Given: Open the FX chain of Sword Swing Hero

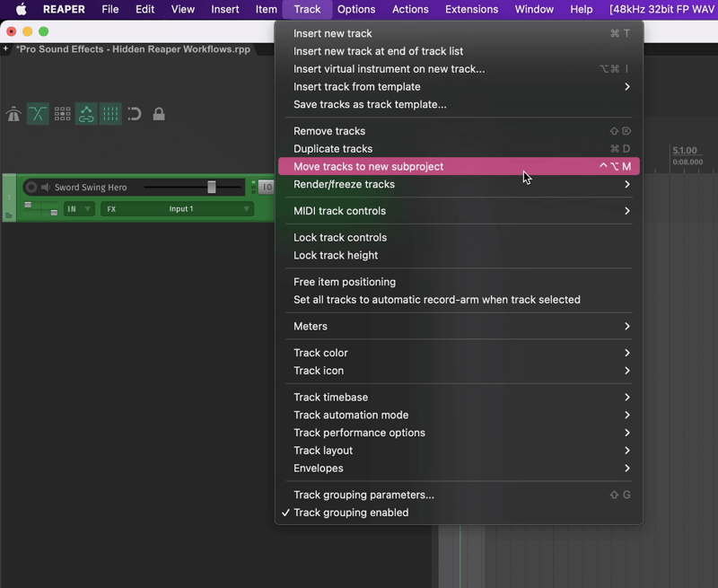Looking at the screenshot, I should click(x=111, y=209).
